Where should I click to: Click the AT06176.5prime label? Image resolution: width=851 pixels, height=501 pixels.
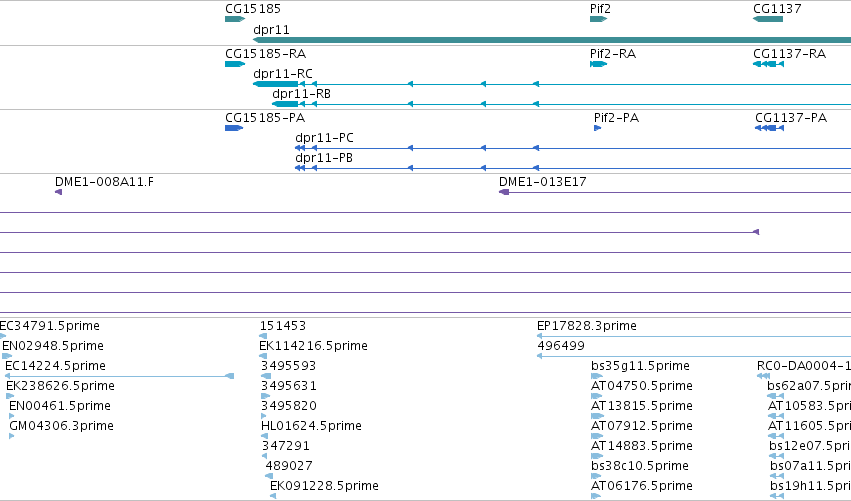(642, 486)
